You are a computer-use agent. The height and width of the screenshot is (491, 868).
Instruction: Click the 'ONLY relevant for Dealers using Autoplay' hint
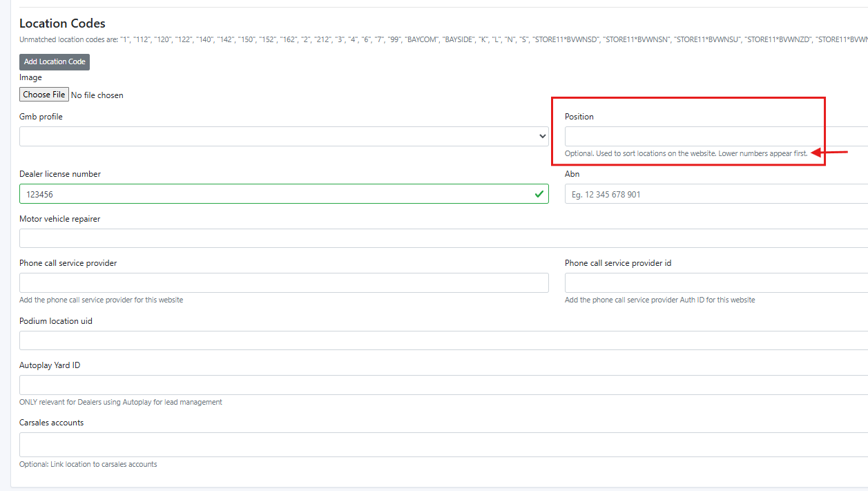[x=121, y=402]
